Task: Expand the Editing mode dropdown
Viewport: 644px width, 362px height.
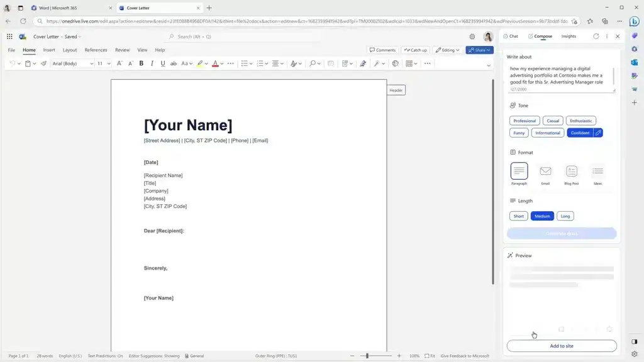Action: pyautogui.click(x=449, y=50)
